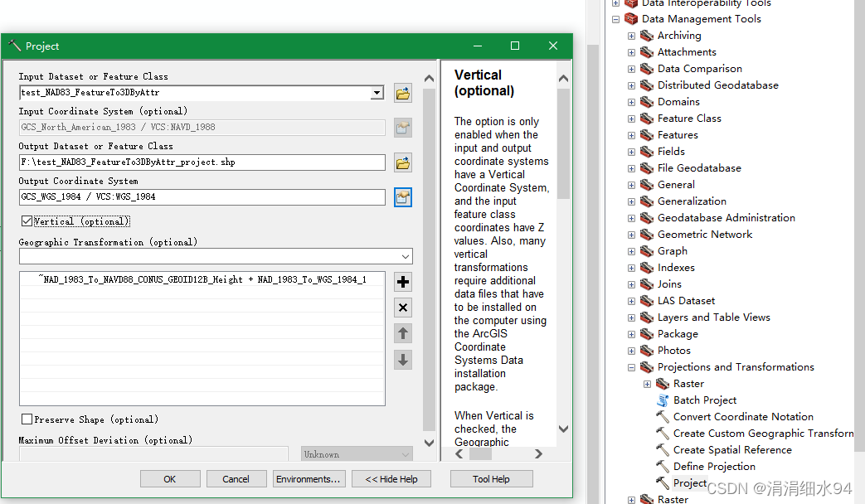Click Project tool hammer icon in tree
Screen dimensions: 865x504
[663, 483]
